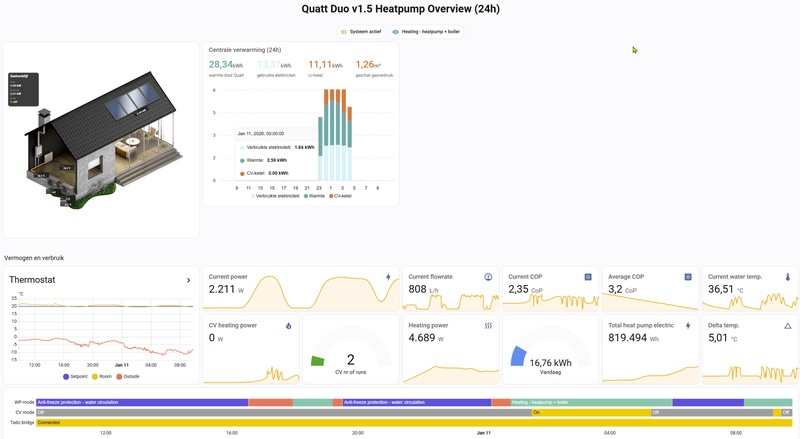Viewport: 800px width, 439px height.
Task: Click the 808 L/h flowrate value
Action: (x=423, y=289)
